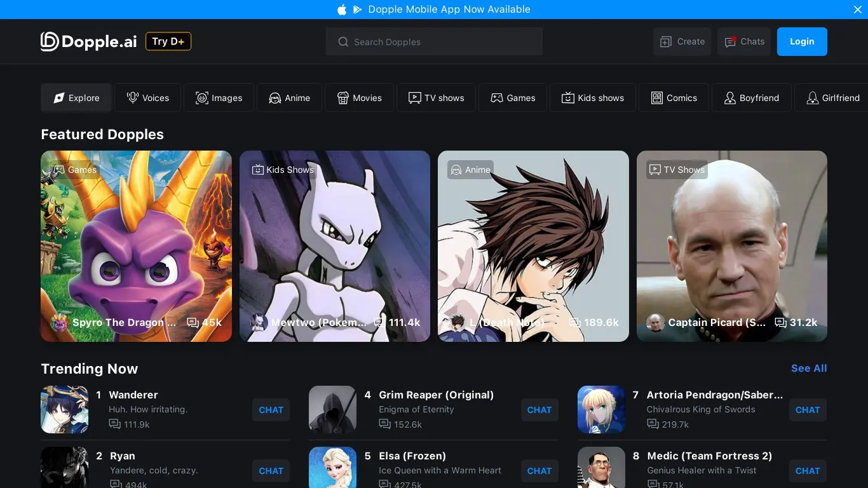
Task: Click the Apple App Store icon in banner
Action: coord(342,10)
